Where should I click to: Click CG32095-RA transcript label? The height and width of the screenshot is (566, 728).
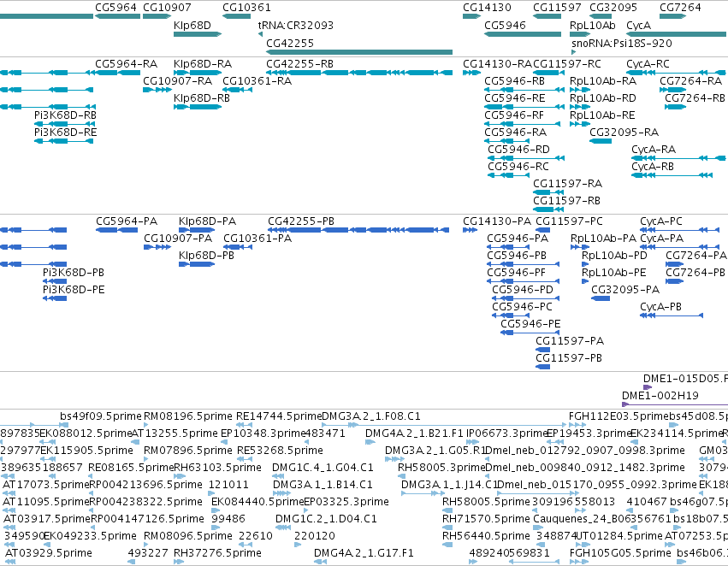point(624,133)
